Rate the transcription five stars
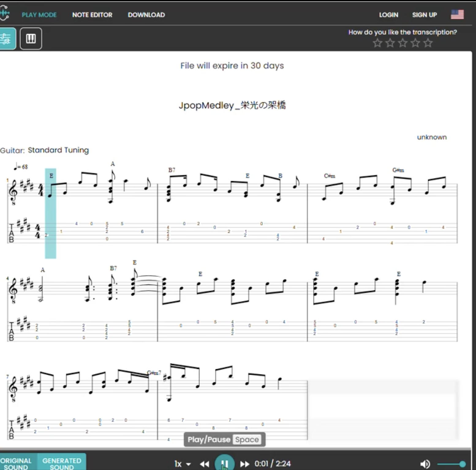The width and height of the screenshot is (476, 470). (x=428, y=43)
